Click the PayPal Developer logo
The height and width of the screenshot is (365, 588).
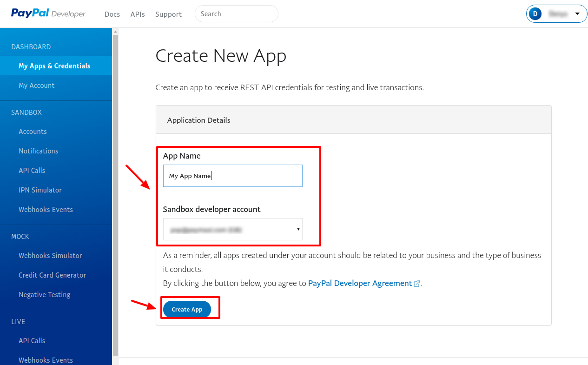coord(48,13)
